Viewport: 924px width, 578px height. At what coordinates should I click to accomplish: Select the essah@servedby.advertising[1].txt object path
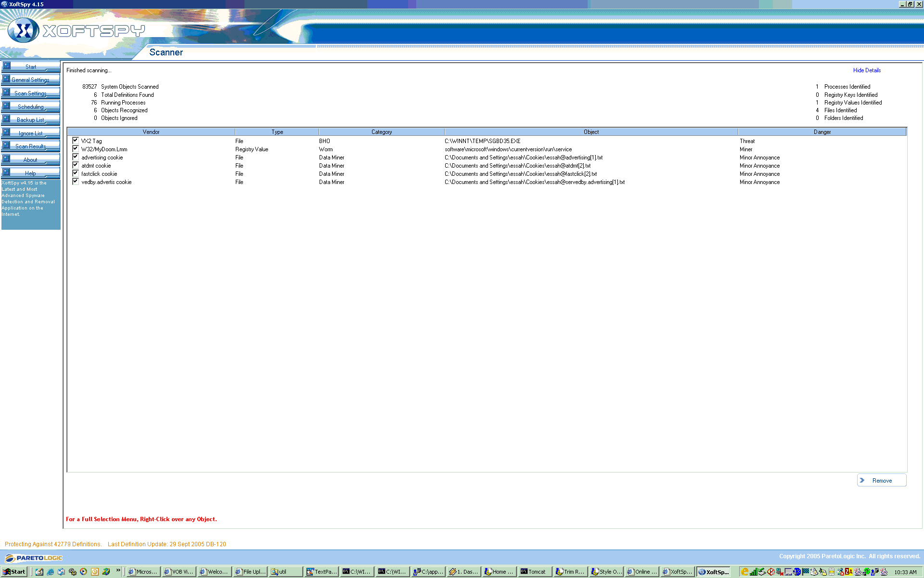coord(535,182)
